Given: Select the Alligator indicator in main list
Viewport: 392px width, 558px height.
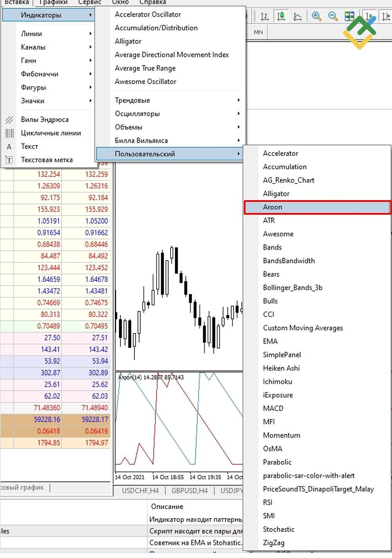Looking at the screenshot, I should [x=170, y=42].
